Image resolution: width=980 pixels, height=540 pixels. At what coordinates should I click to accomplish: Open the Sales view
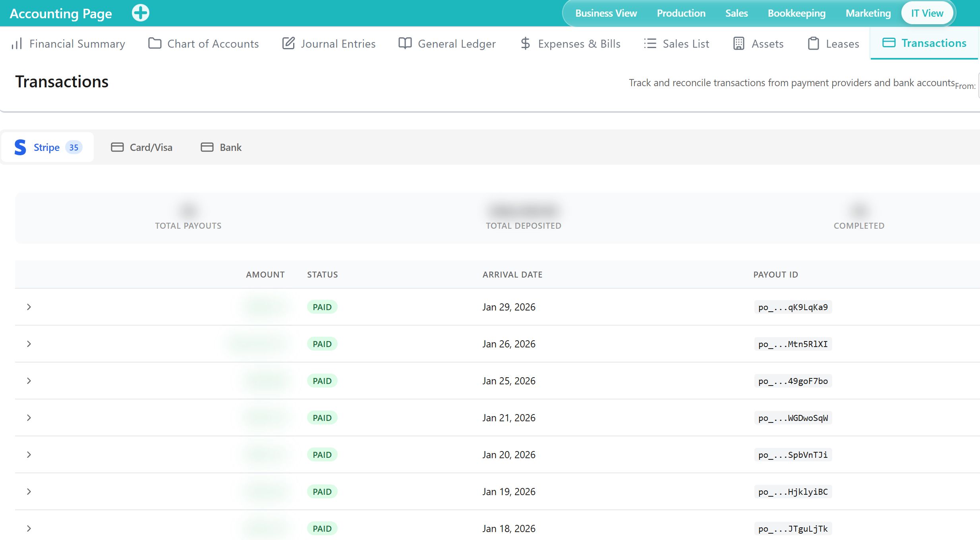click(x=736, y=13)
